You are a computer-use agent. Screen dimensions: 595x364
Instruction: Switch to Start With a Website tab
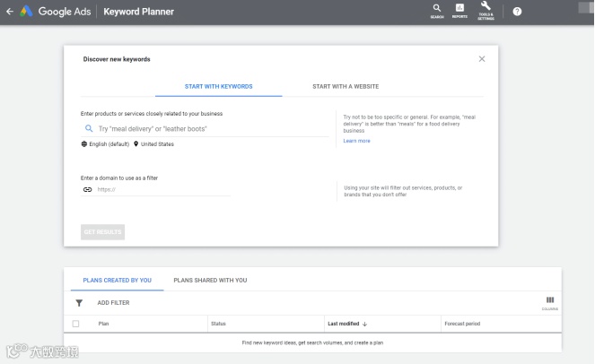[346, 87]
